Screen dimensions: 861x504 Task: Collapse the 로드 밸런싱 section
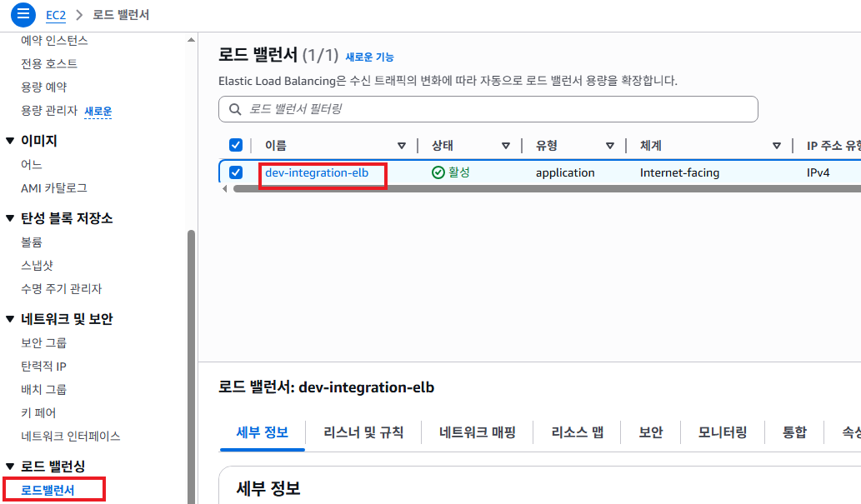pyautogui.click(x=10, y=467)
